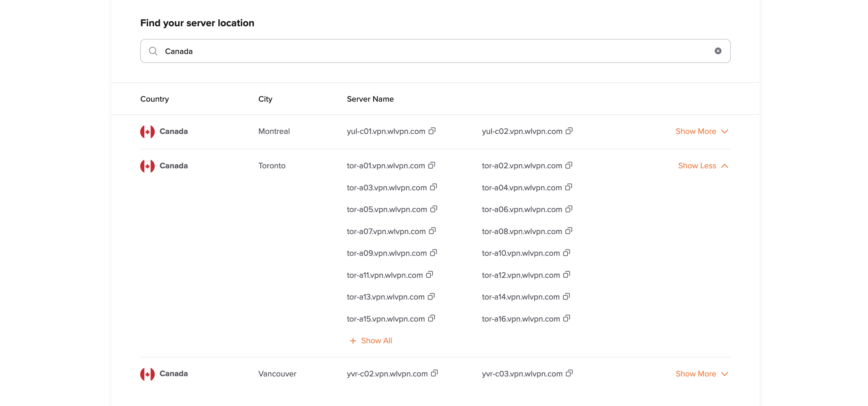Copy tor-a04.vpn.wlvpn.com server name
868x406 pixels.
[569, 187]
